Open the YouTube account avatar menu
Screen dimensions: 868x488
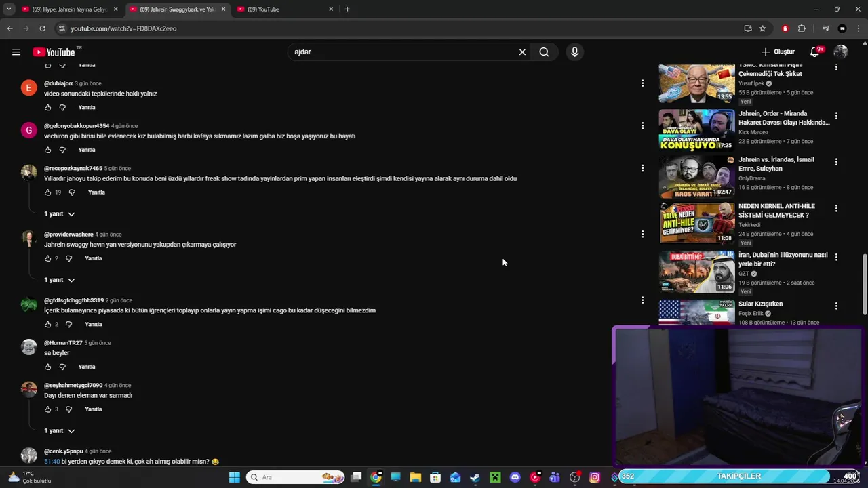tap(841, 52)
